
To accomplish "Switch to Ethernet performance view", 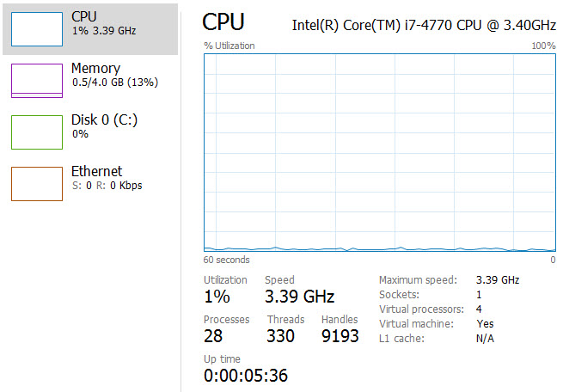I will pos(103,177).
